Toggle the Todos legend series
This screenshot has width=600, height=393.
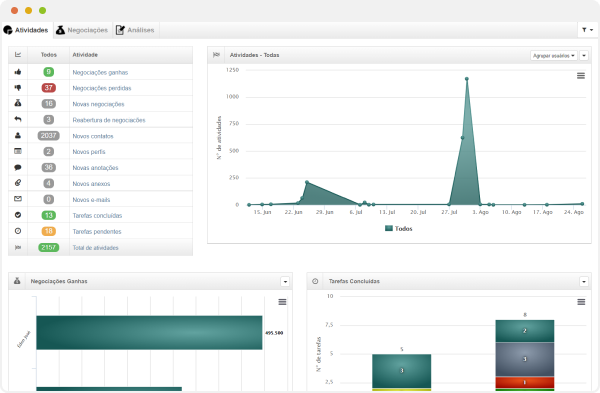coord(398,228)
